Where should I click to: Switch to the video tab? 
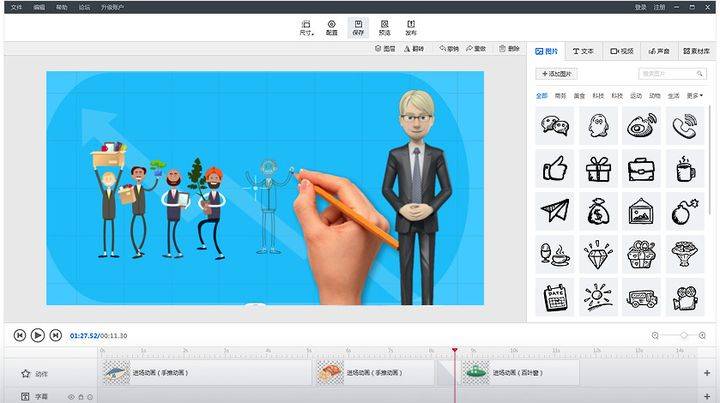click(622, 51)
